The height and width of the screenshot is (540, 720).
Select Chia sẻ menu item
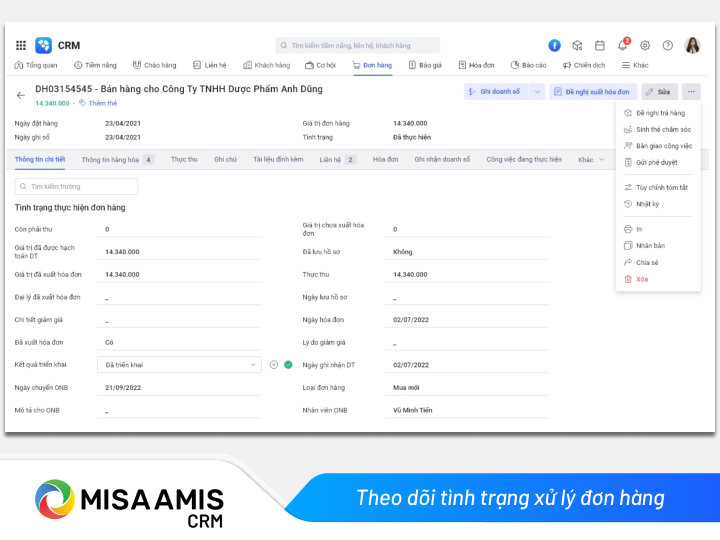click(658, 263)
